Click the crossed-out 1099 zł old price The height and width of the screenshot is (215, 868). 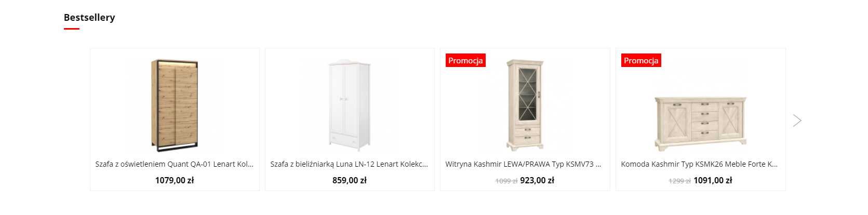[x=506, y=181]
